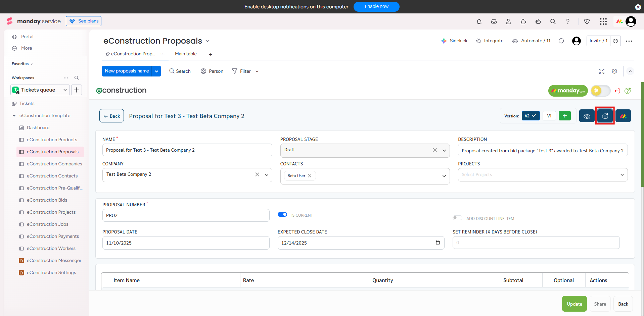644x316 pixels.
Task: Click the green plus add version button
Action: pos(565,116)
